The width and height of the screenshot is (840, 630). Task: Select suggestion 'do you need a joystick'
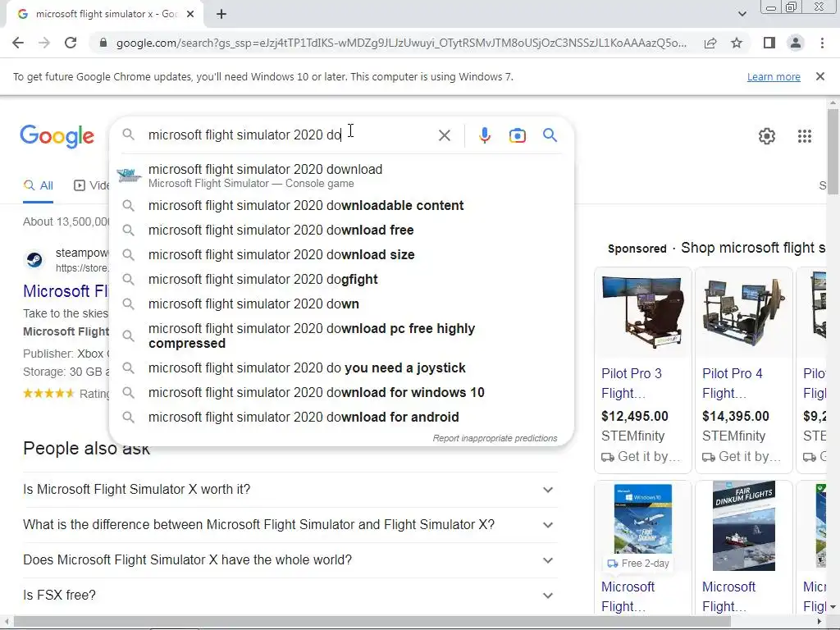(341, 368)
